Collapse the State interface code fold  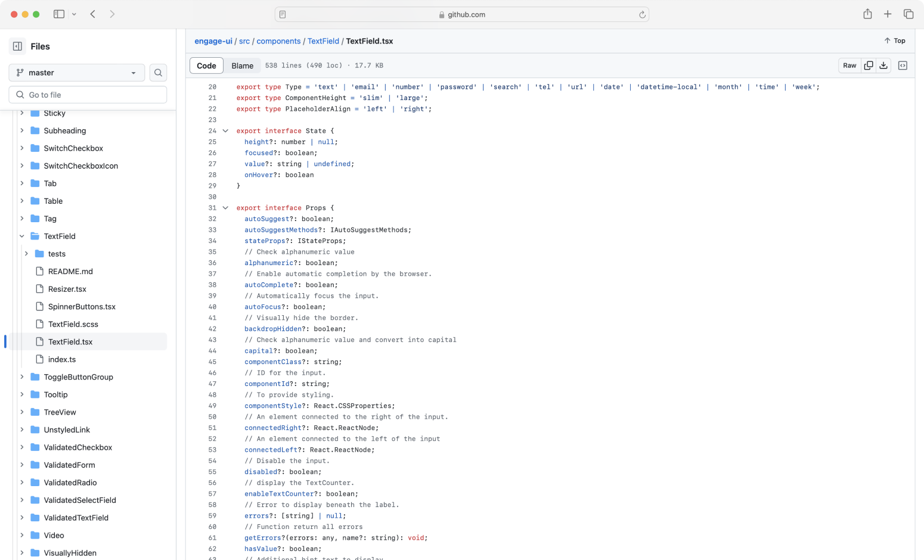225,131
